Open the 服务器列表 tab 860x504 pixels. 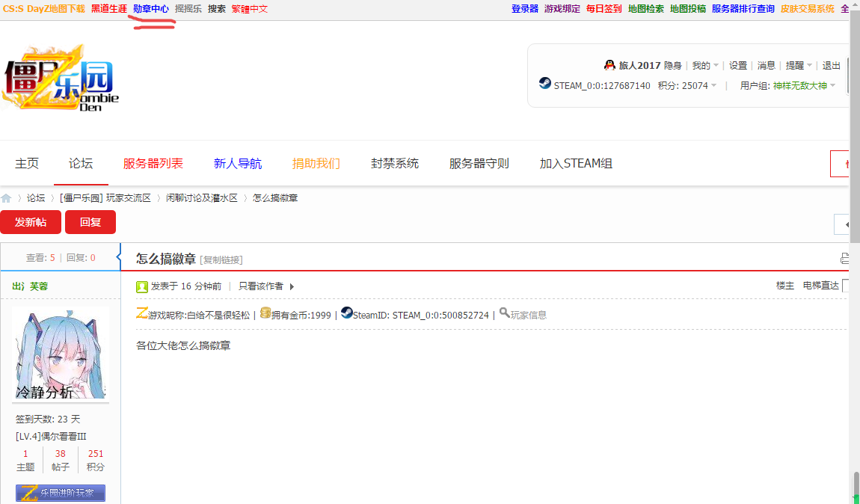click(x=153, y=163)
